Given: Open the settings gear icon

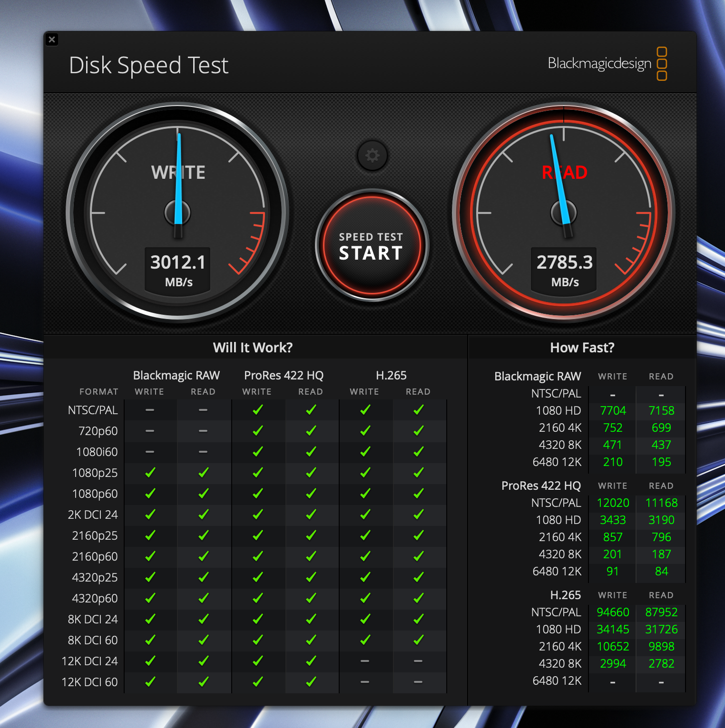Looking at the screenshot, I should (x=372, y=155).
